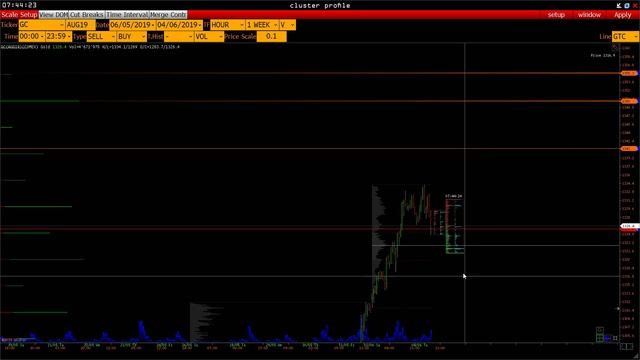Open the AUG19 contract field
The height and width of the screenshot is (360, 640).
point(80,25)
